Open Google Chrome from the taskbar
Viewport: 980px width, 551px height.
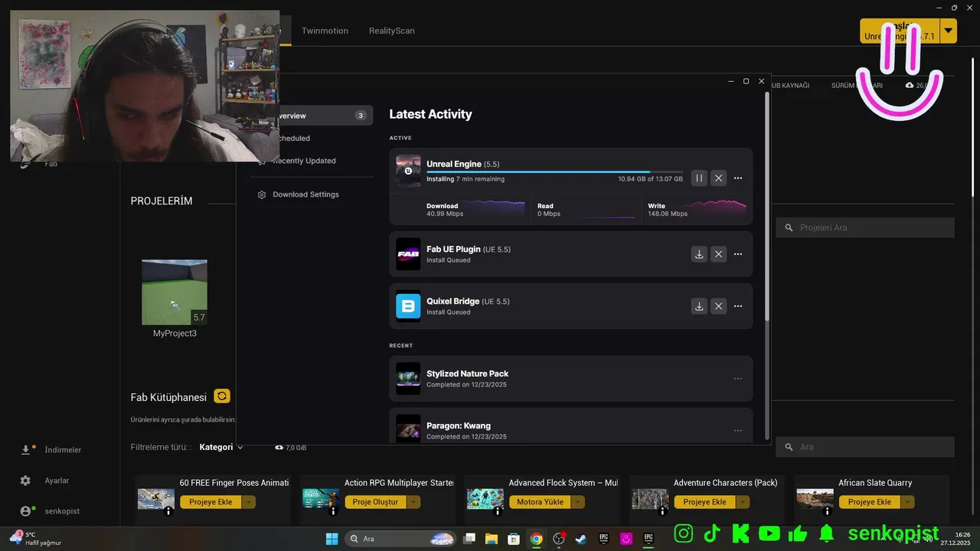coord(537,539)
